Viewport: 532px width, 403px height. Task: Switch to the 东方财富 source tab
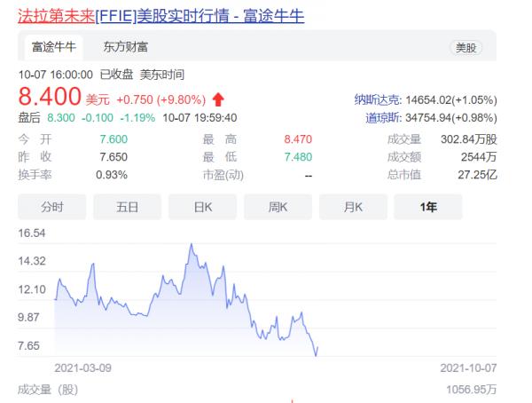click(x=126, y=47)
